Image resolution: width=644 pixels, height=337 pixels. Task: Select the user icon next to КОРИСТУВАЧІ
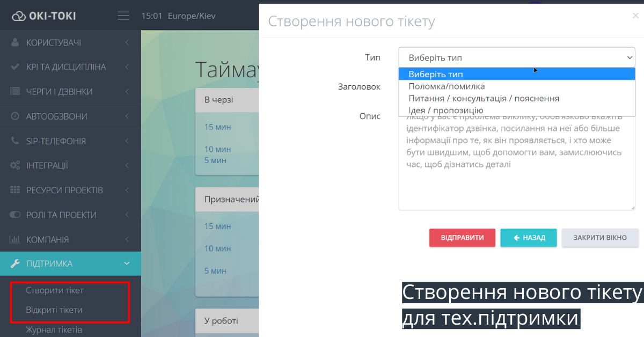point(13,42)
